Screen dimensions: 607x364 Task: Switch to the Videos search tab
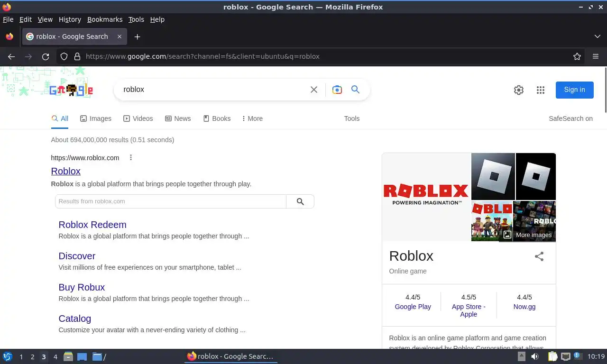coord(138,118)
